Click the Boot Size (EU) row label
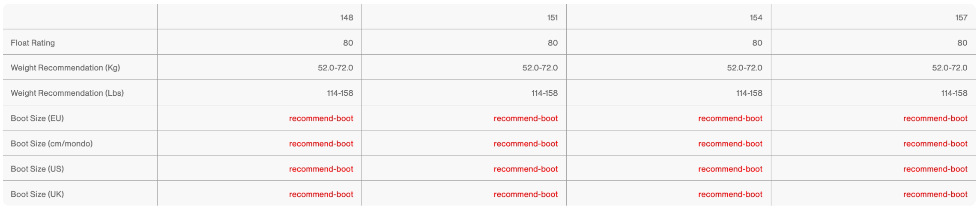This screenshot has height=212, width=980. pos(37,118)
